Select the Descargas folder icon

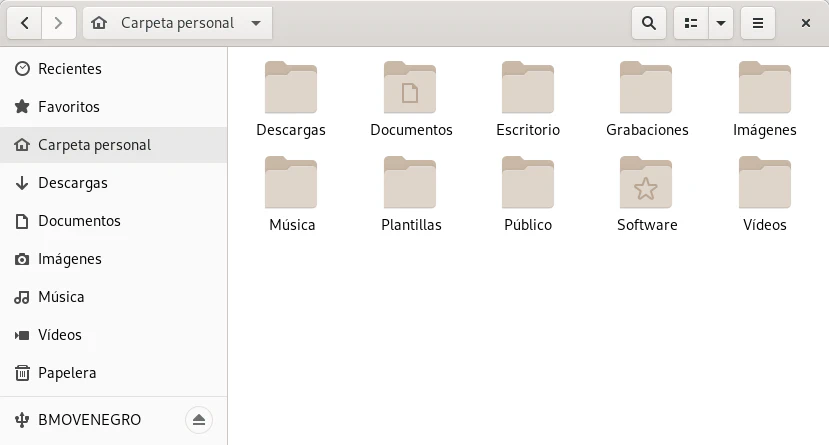point(291,88)
